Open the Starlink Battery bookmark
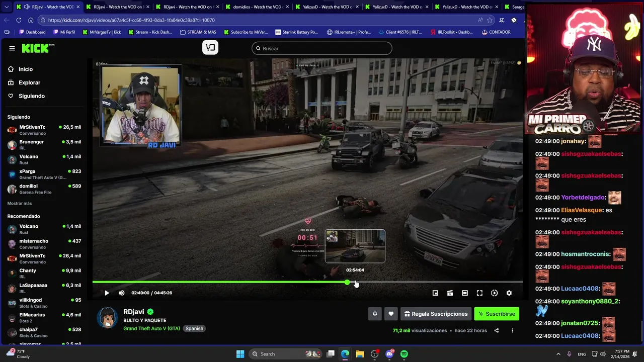Screen dimensions: 644x362 (x=296, y=32)
